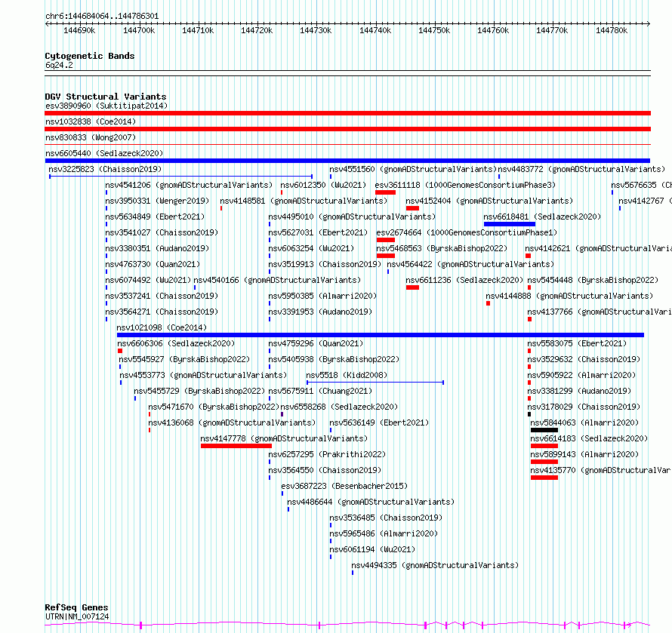Click the nsv4551560 gnomAD variant label

click(413, 169)
